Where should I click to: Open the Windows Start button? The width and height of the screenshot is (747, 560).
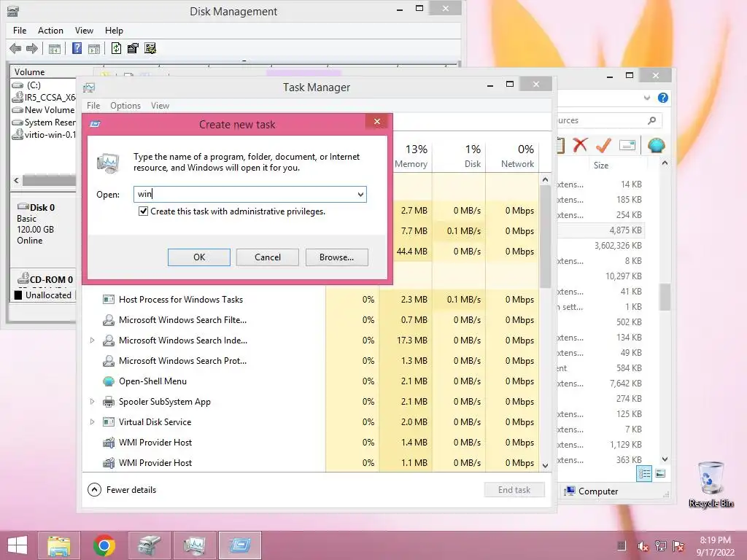click(18, 545)
